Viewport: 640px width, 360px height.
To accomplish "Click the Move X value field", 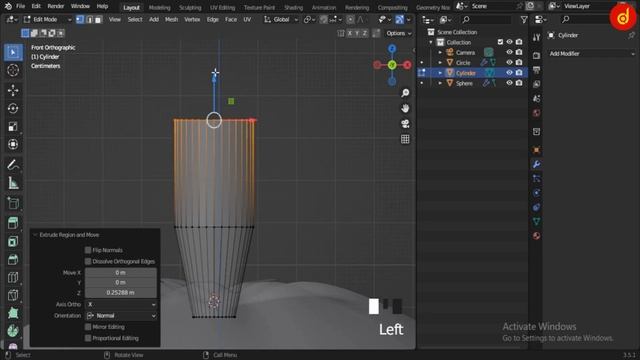I will 120,272.
